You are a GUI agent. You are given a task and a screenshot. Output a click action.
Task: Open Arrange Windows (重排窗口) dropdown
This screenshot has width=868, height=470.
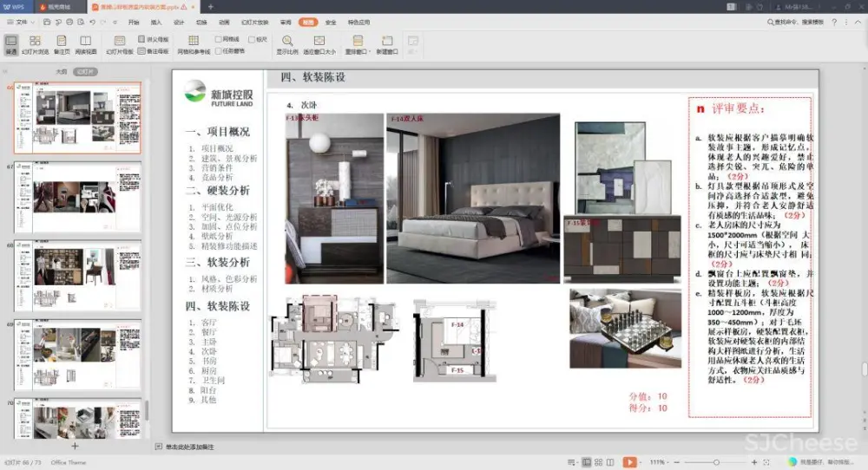tap(358, 44)
